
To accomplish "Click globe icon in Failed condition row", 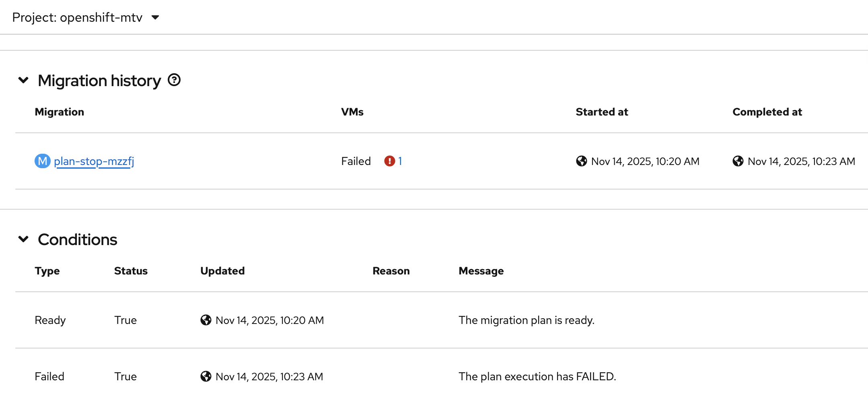I will 206,376.
